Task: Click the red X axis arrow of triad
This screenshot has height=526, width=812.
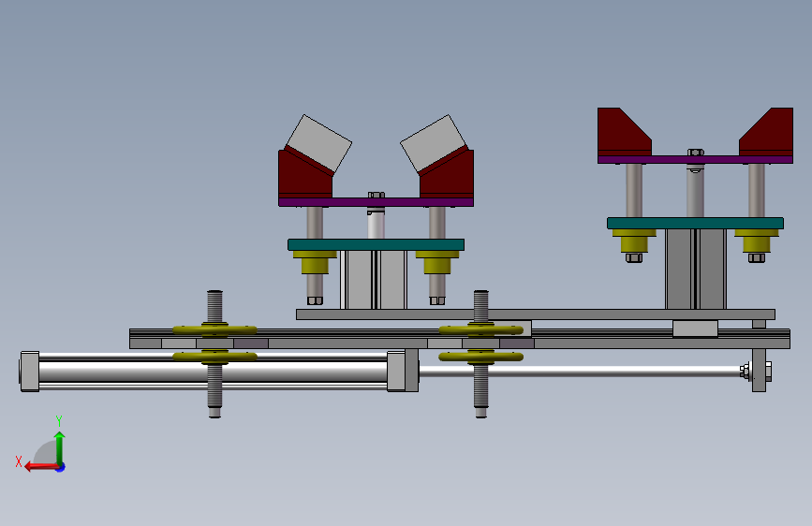Action: point(40,466)
